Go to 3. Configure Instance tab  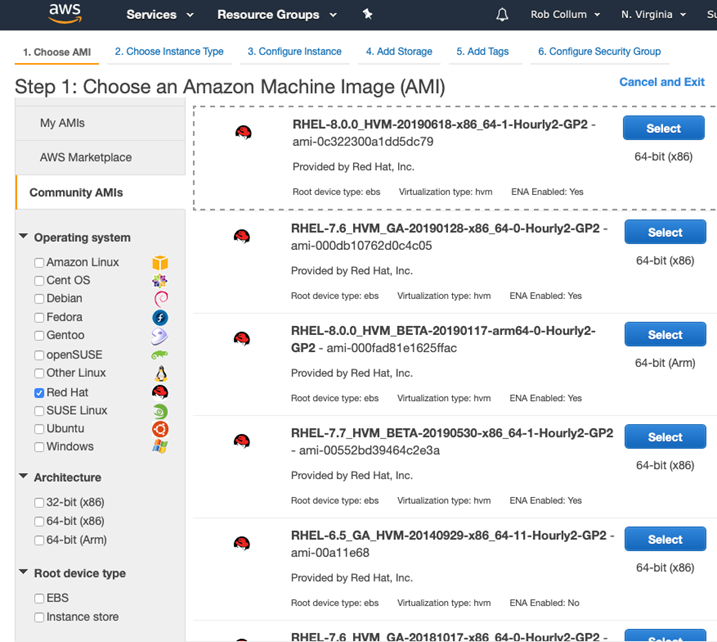(x=294, y=52)
